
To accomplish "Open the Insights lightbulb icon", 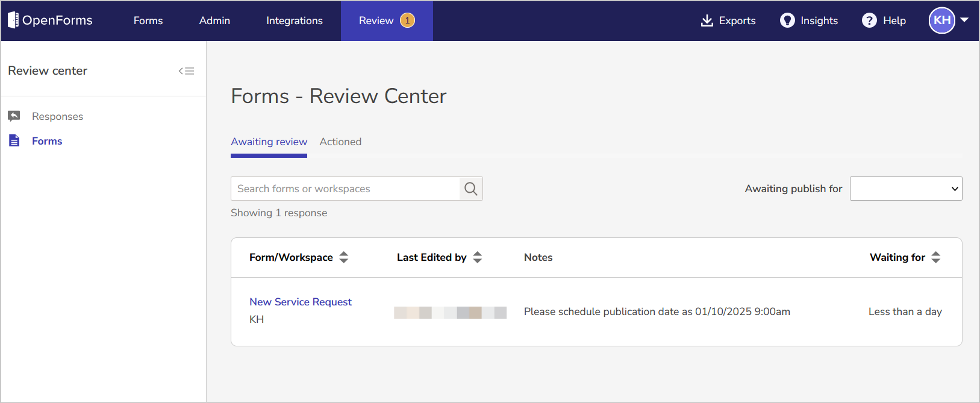I will pos(787,20).
